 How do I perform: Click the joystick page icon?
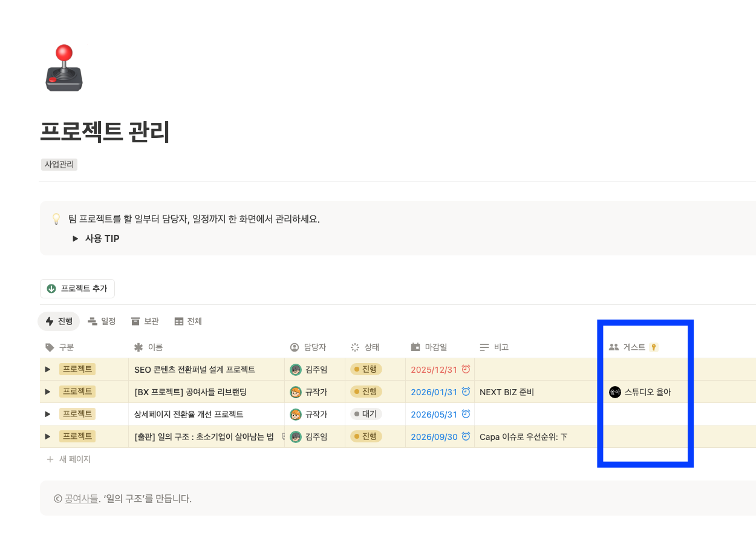[64, 68]
